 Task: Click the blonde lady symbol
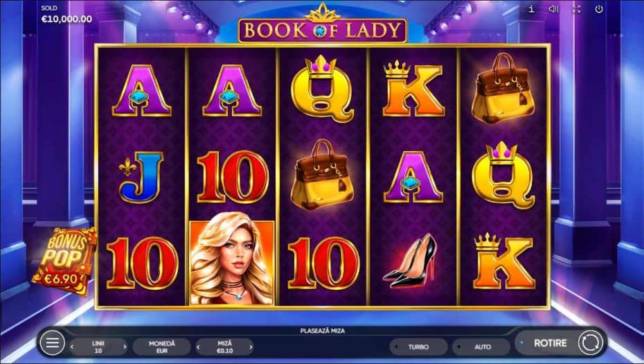tap(232, 262)
